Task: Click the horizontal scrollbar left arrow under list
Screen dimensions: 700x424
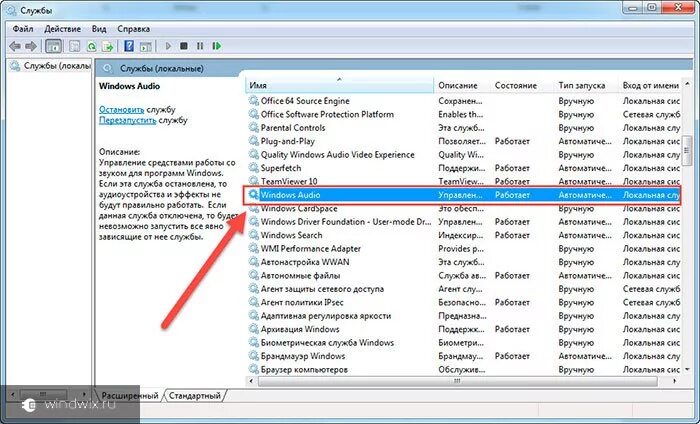Action: 251,381
